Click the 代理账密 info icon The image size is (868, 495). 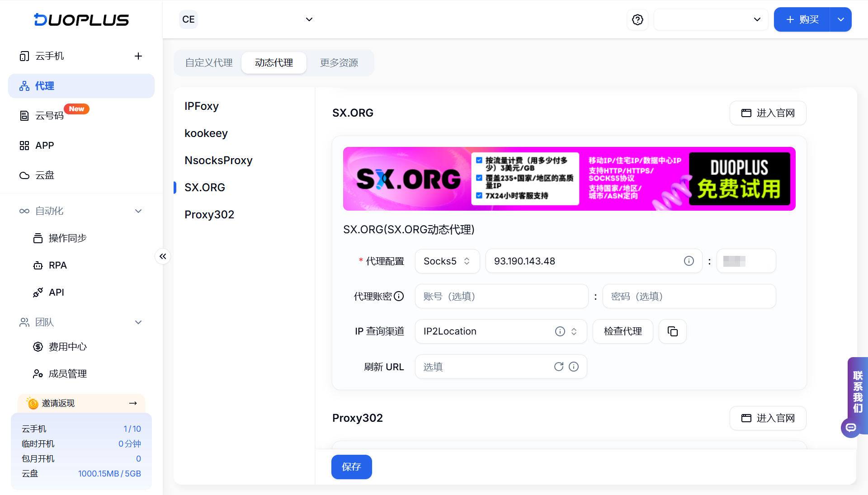click(399, 296)
